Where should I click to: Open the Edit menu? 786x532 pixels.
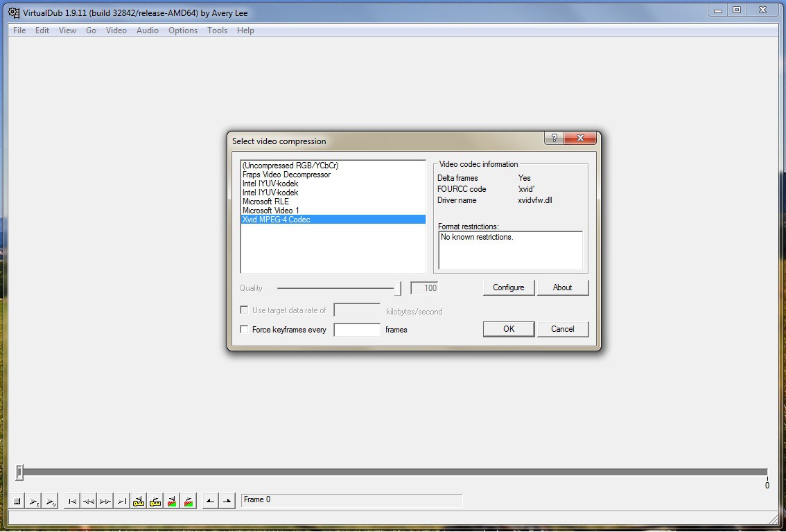[42, 30]
